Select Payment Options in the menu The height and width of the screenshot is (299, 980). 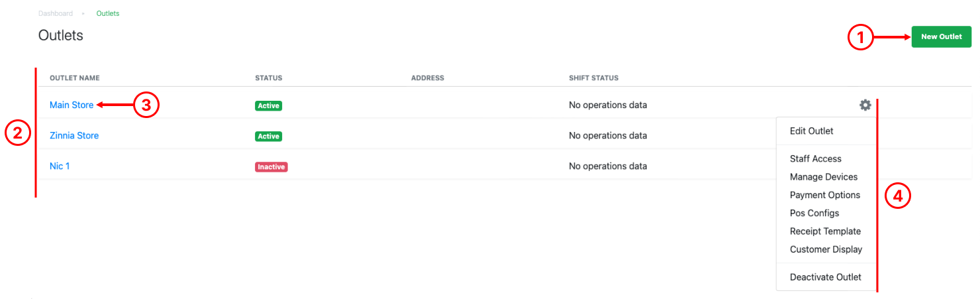point(824,195)
